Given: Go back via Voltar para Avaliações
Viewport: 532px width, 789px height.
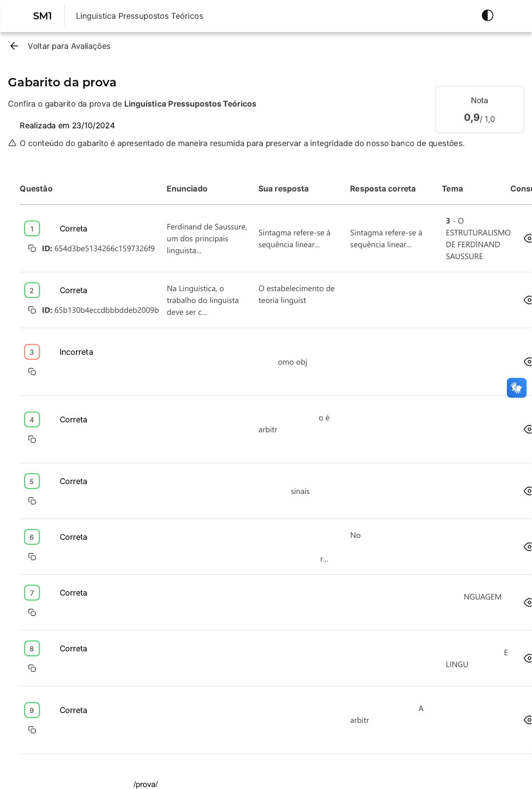Looking at the screenshot, I should 69,46.
